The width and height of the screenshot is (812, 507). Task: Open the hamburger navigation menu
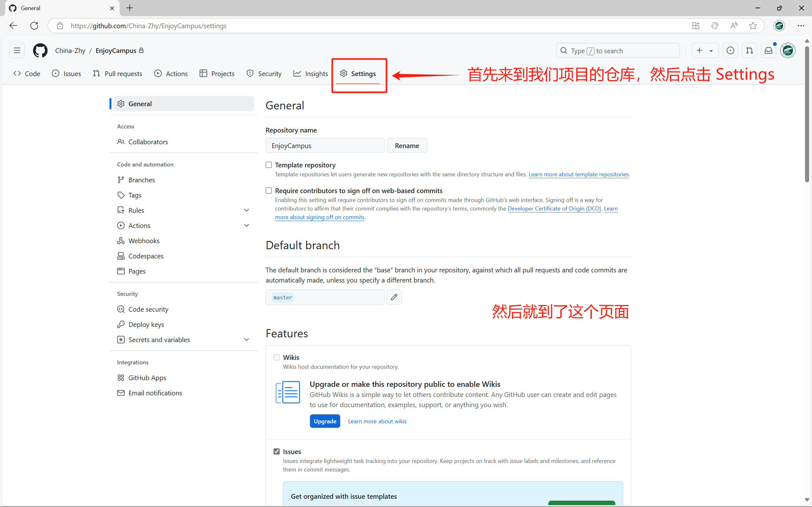(17, 51)
